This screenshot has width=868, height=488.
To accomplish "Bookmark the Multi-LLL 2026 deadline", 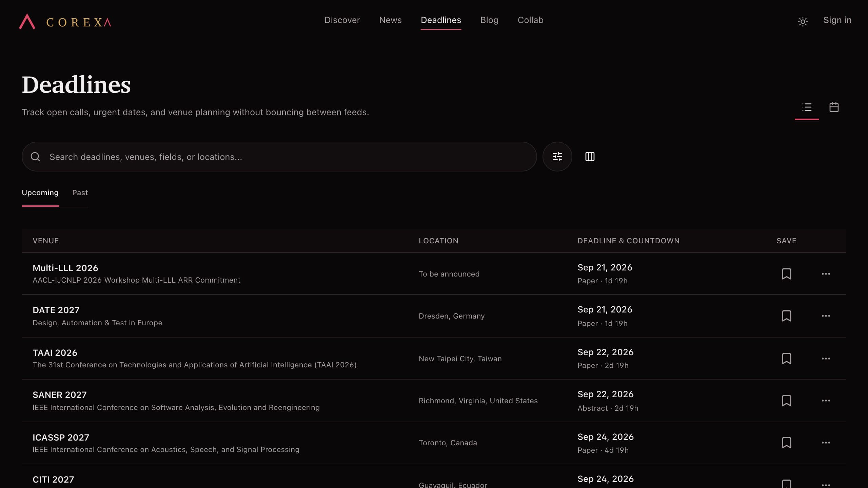I will click(786, 274).
